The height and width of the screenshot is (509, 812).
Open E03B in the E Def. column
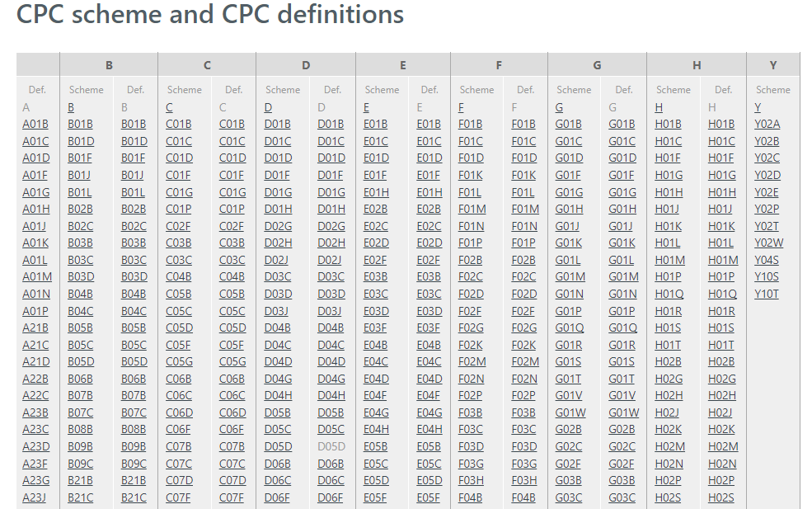click(x=429, y=277)
